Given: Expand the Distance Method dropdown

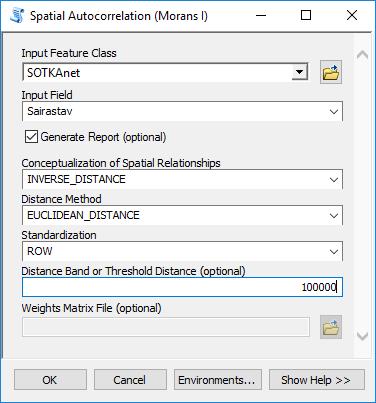Looking at the screenshot, I should point(334,215).
